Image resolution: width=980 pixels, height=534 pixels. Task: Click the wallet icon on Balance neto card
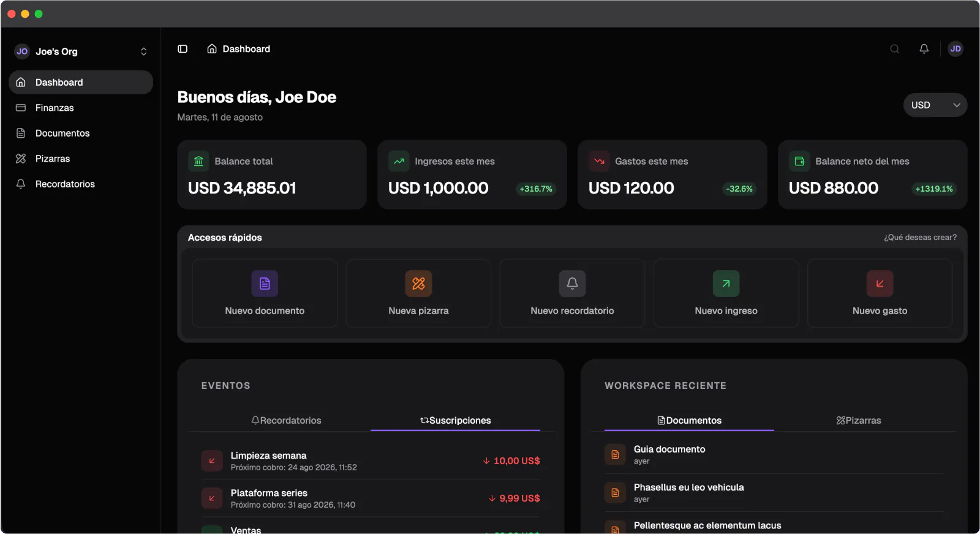click(x=799, y=161)
